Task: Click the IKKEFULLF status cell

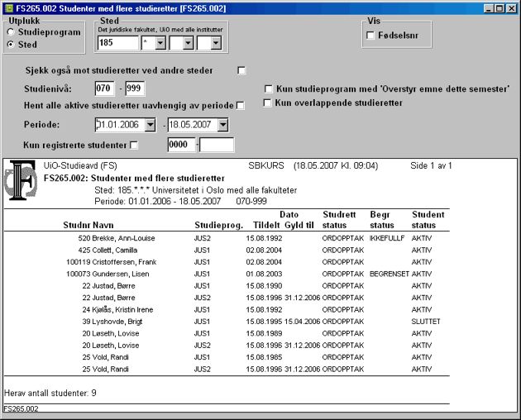Action: coord(387,238)
